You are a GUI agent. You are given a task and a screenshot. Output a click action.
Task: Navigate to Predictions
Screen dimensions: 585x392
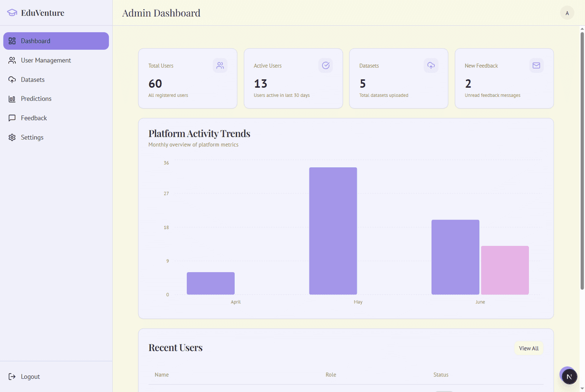pos(56,99)
